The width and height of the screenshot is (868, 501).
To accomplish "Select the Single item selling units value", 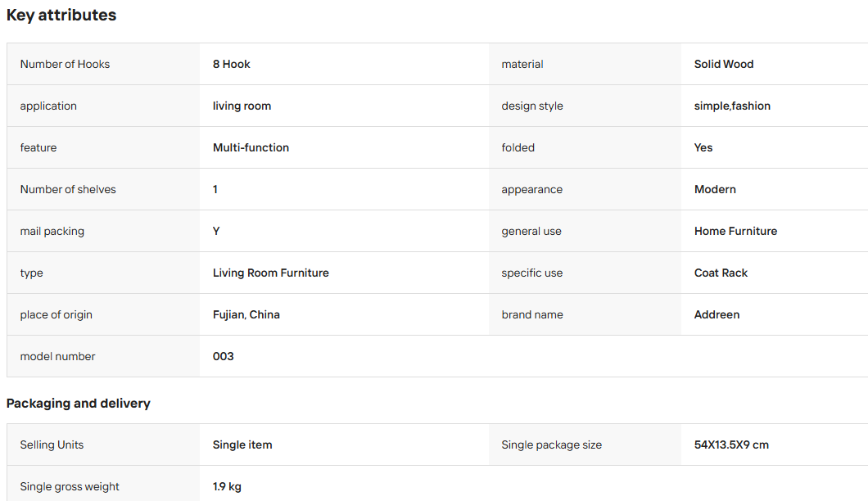I will [x=242, y=445].
